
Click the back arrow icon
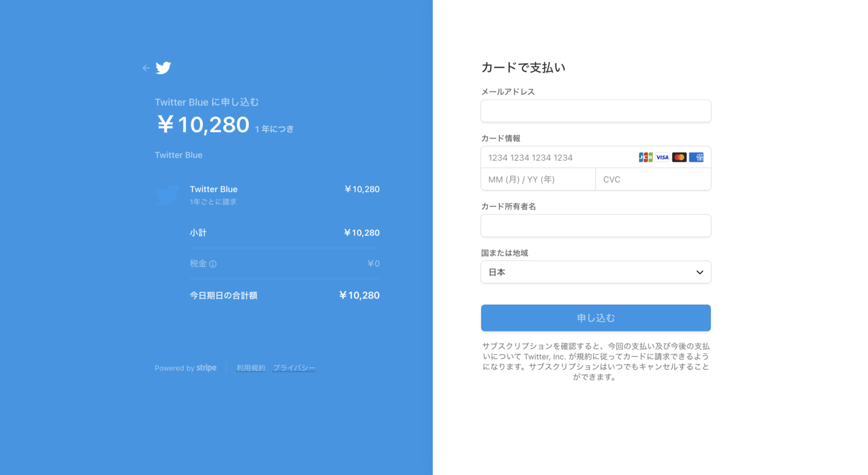(x=146, y=68)
